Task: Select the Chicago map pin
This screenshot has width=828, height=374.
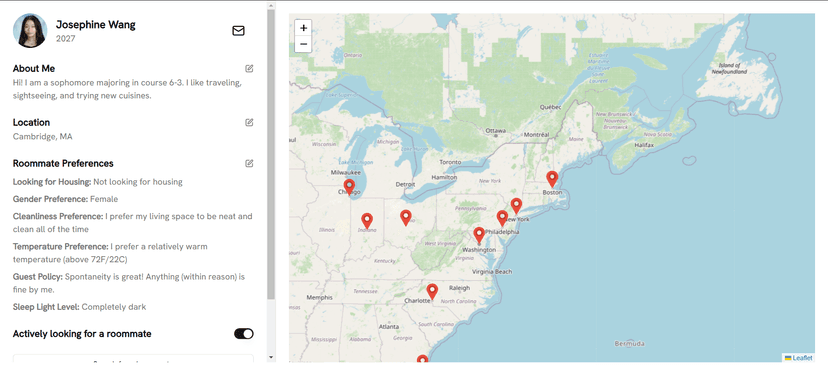Action: pyautogui.click(x=349, y=187)
